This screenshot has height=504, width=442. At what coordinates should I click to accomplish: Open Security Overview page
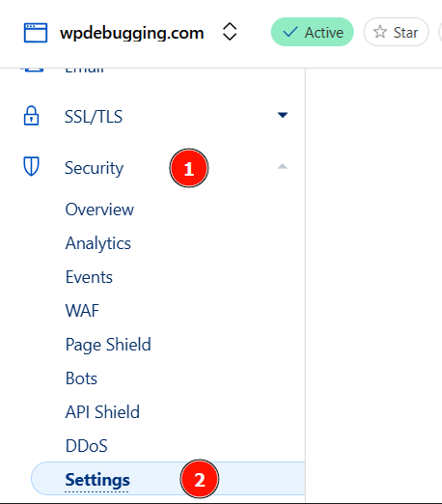click(x=99, y=210)
